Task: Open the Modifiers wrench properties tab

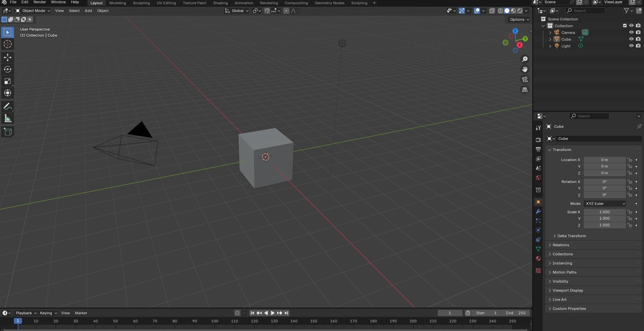Action: coord(538,211)
